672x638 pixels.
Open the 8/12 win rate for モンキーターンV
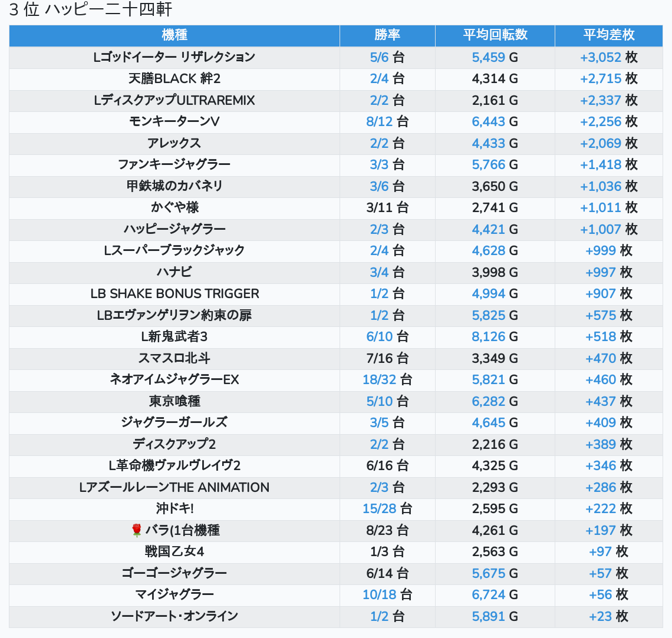tap(379, 121)
